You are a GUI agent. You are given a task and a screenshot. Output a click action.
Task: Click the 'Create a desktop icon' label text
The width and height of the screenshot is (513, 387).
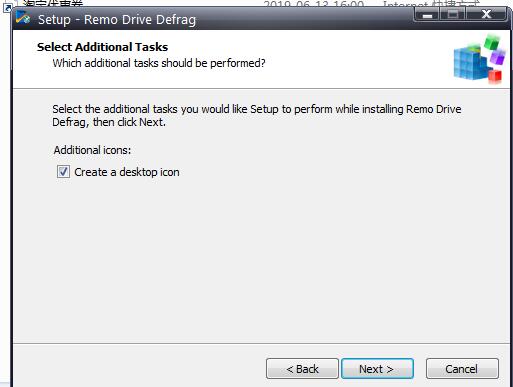tap(127, 172)
